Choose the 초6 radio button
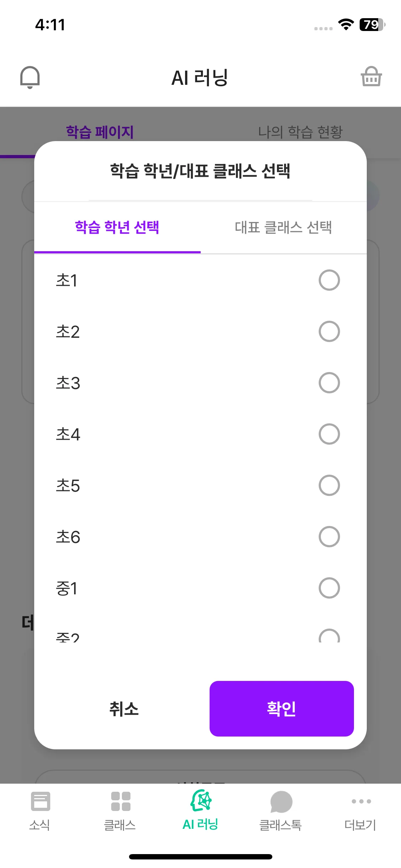Viewport: 401px width, 868px height. click(329, 537)
